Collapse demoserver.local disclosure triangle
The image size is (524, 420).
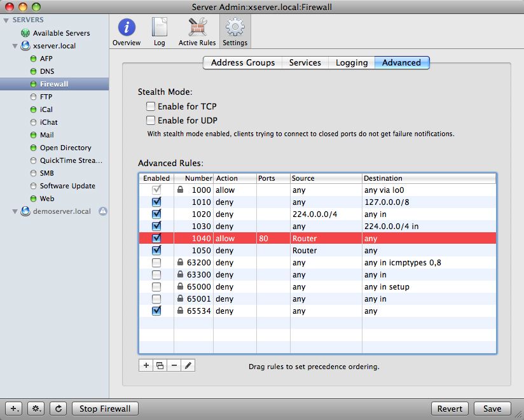point(15,212)
